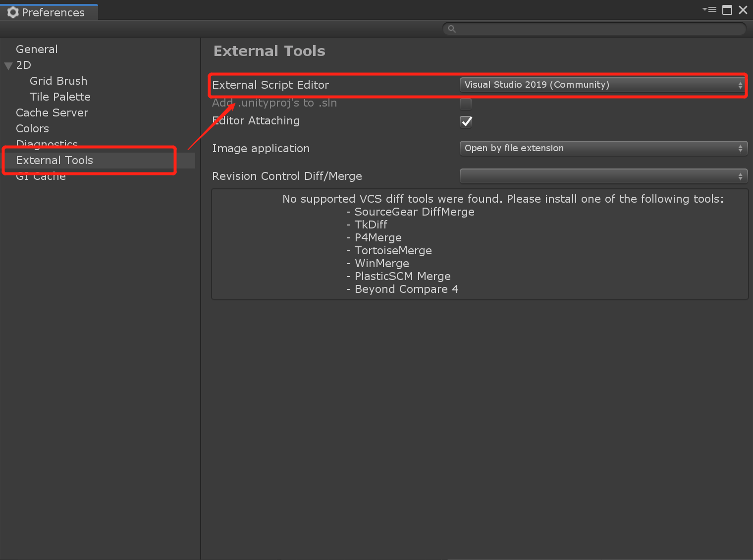Image resolution: width=753 pixels, height=560 pixels.
Task: Select Cache Server preferences
Action: point(52,112)
